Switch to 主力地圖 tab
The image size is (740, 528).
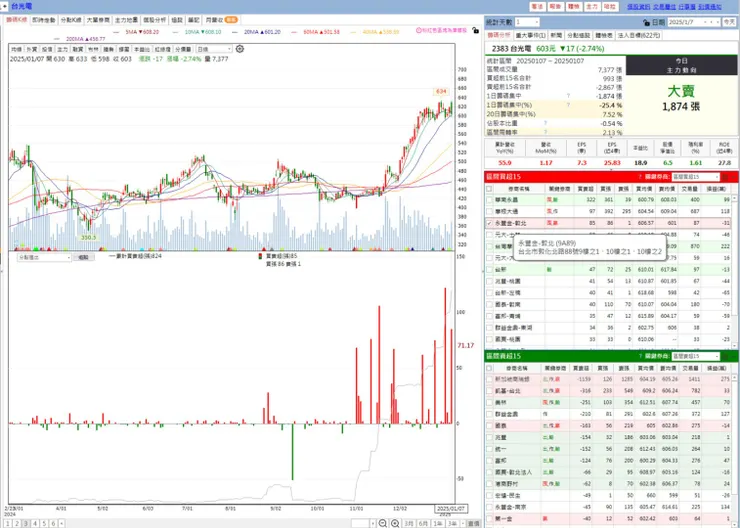click(126, 20)
